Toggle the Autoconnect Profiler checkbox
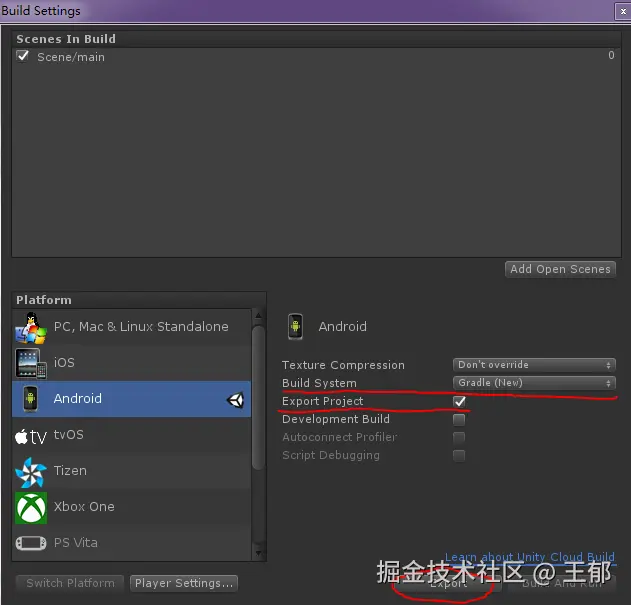631x605 pixels. click(x=459, y=438)
